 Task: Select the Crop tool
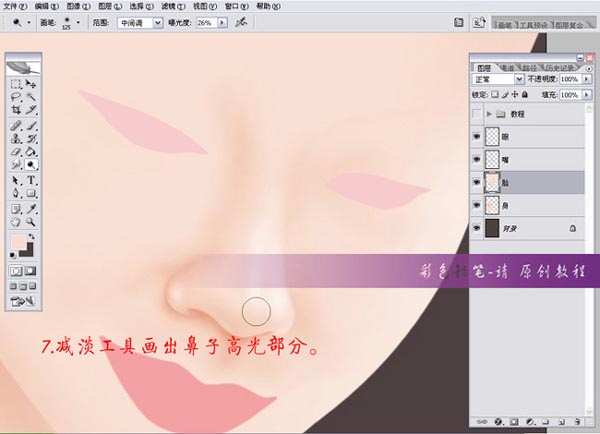pyautogui.click(x=16, y=110)
